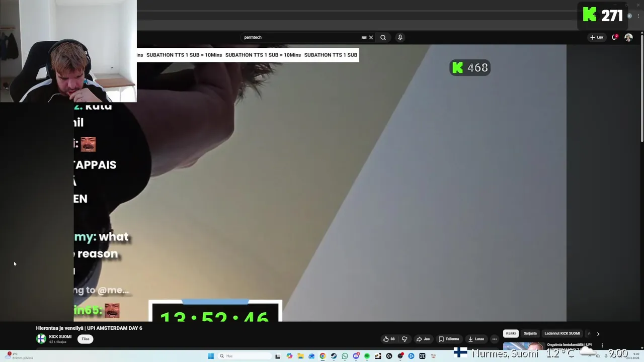The image size is (644, 362).
Task: Click the video title Hierontaa ja veneilyä
Action: tap(89, 328)
